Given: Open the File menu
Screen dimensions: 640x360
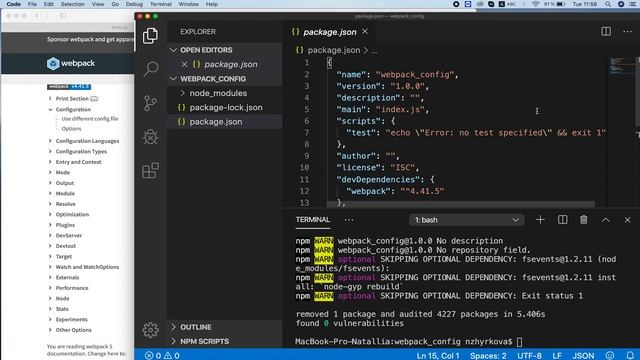Looking at the screenshot, I should (x=32, y=4).
